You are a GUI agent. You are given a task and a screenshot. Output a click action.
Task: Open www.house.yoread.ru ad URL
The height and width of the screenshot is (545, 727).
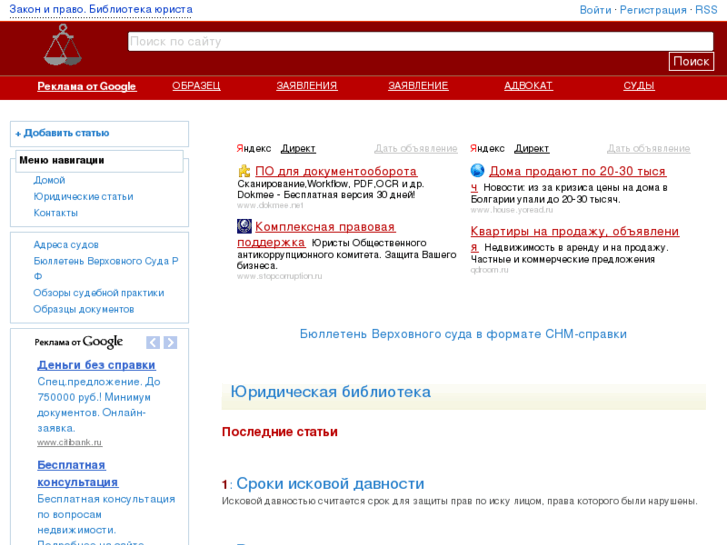(512, 210)
